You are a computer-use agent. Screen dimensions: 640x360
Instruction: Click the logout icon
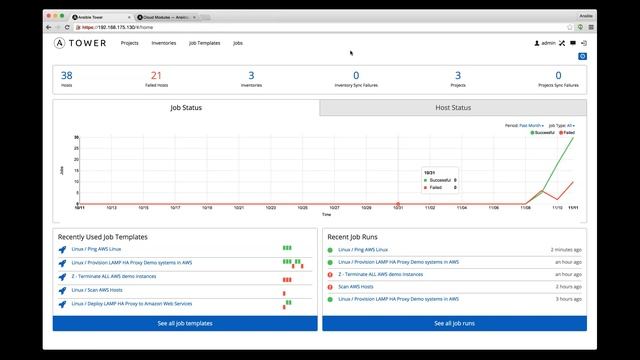[584, 43]
